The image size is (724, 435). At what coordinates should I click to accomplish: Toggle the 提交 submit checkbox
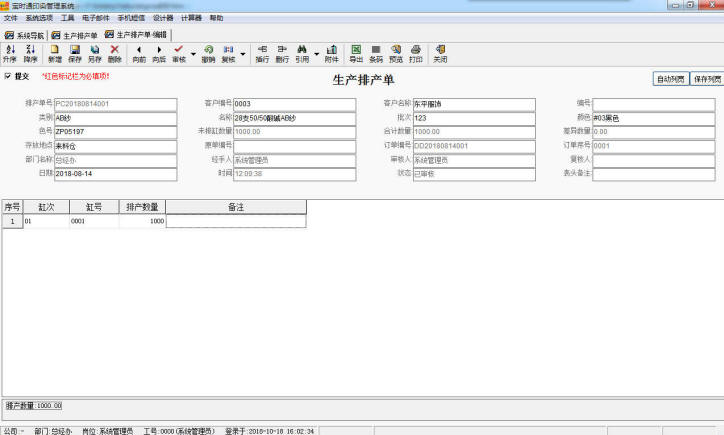[7, 76]
